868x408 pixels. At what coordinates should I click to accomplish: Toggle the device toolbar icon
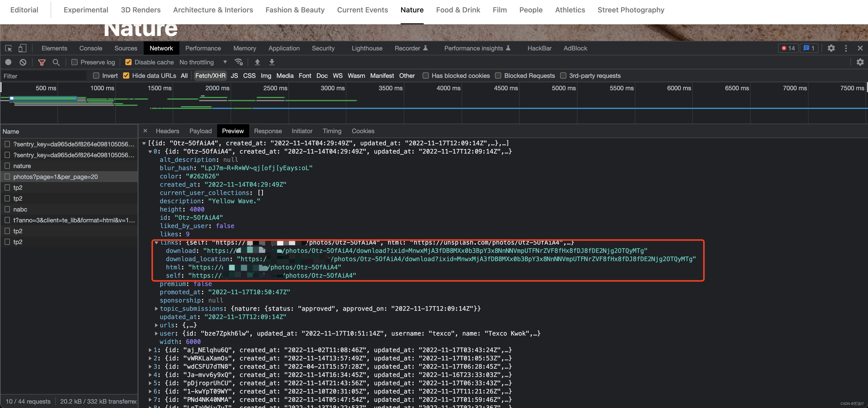[x=22, y=48]
